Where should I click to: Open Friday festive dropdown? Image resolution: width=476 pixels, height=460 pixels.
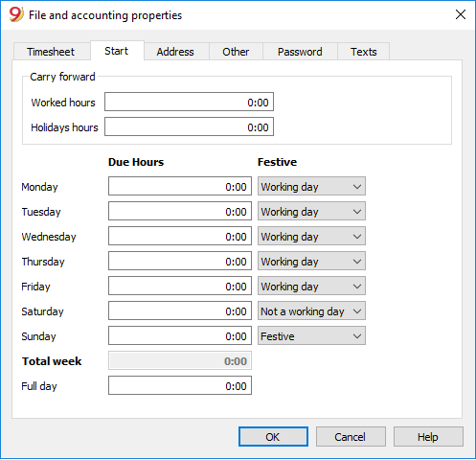point(311,286)
